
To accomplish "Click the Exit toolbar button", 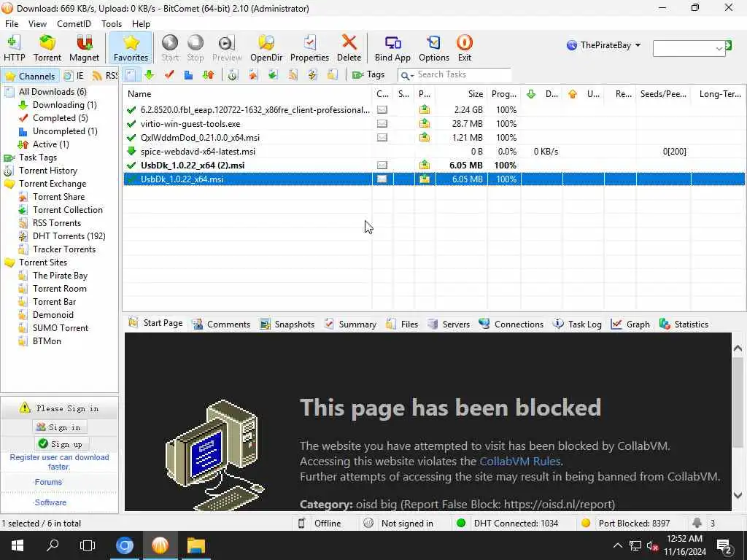I will pyautogui.click(x=465, y=48).
